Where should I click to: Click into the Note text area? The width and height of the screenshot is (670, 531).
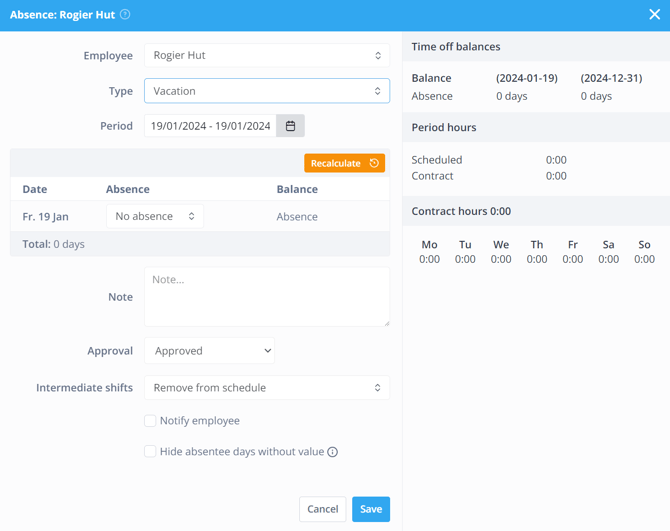[x=266, y=296]
